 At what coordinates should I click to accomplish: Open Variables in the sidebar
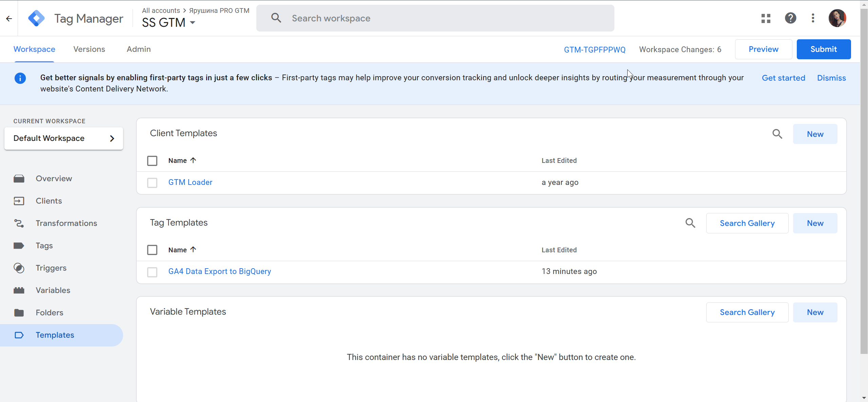53,290
